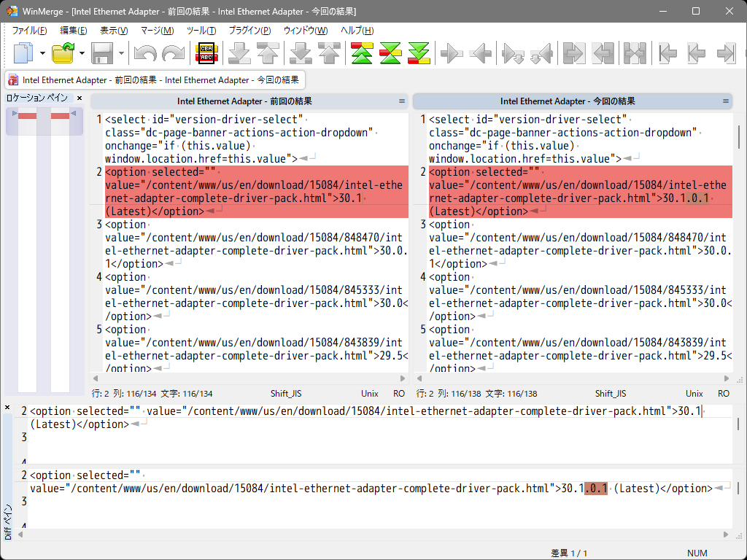Select the Intel Ethernet Adapter comparison tab
This screenshot has height=560, width=747.
click(x=155, y=80)
